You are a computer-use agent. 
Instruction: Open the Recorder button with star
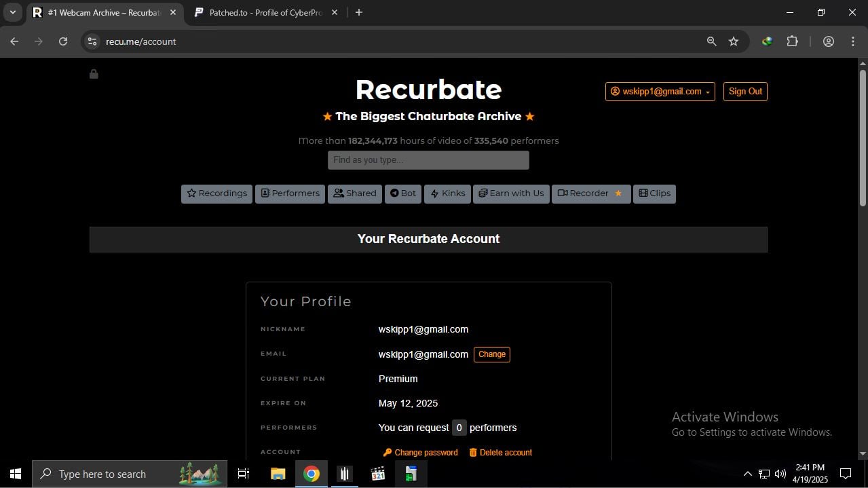(x=591, y=193)
